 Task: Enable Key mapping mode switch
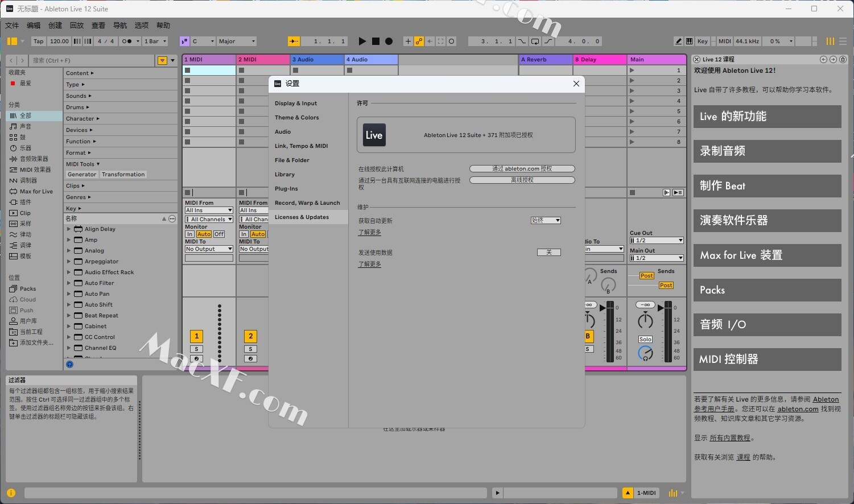point(703,41)
